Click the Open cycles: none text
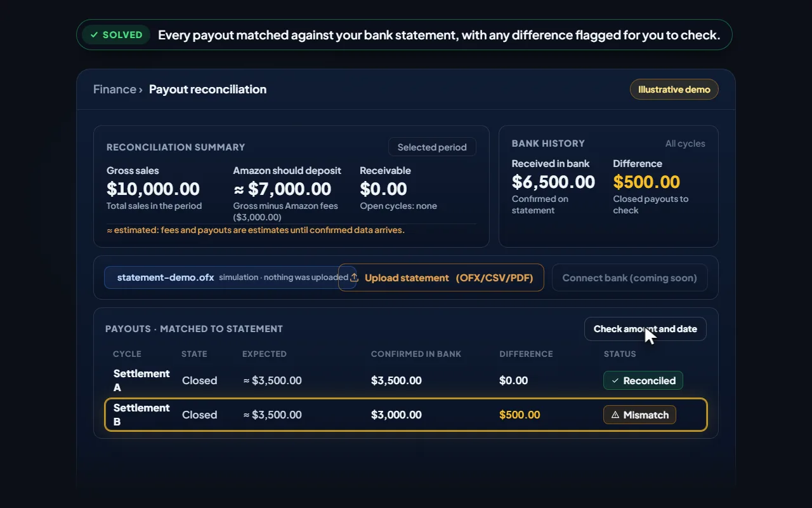The width and height of the screenshot is (812, 508). [398, 206]
